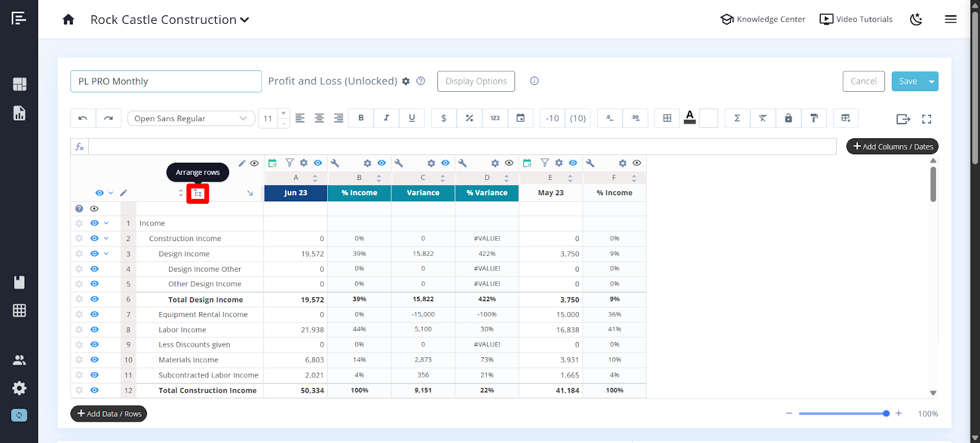
Task: Click the home icon
Action: pyautogui.click(x=69, y=20)
